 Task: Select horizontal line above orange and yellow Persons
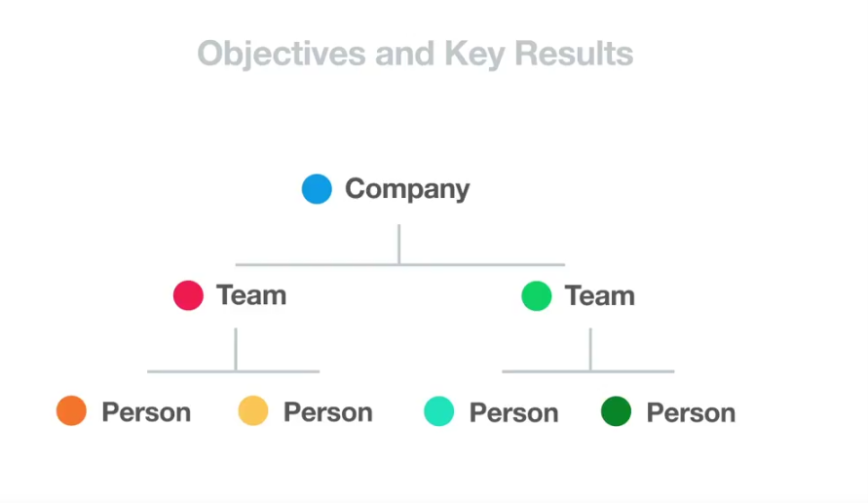(233, 371)
